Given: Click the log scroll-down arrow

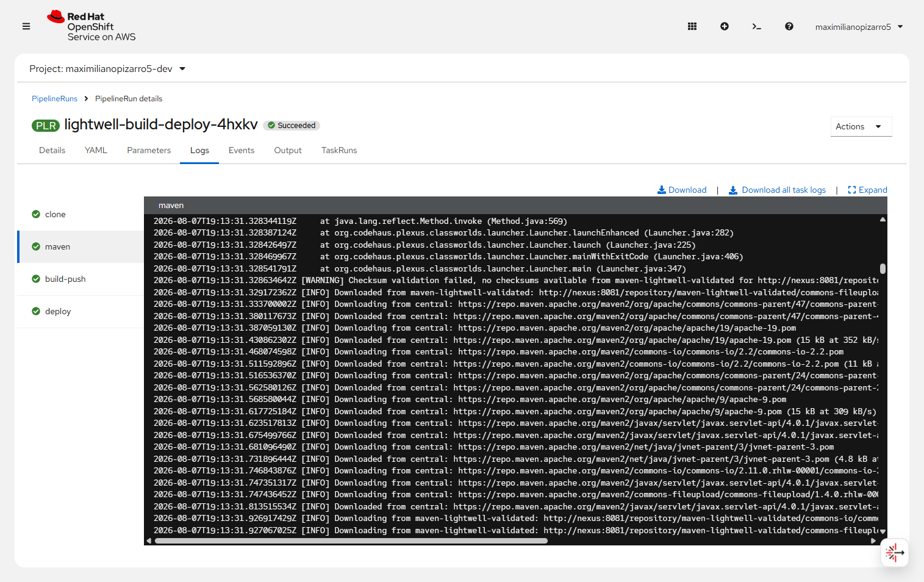Looking at the screenshot, I should point(883,531).
